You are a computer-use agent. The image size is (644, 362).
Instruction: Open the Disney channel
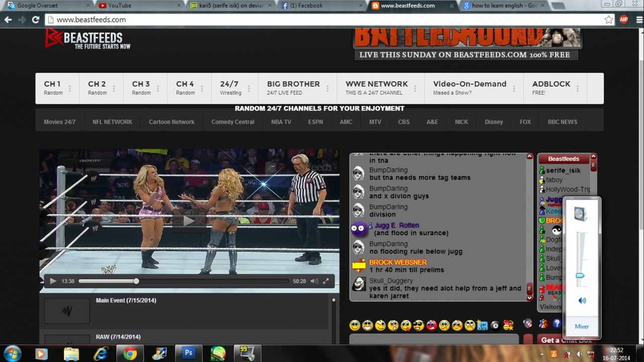[494, 122]
